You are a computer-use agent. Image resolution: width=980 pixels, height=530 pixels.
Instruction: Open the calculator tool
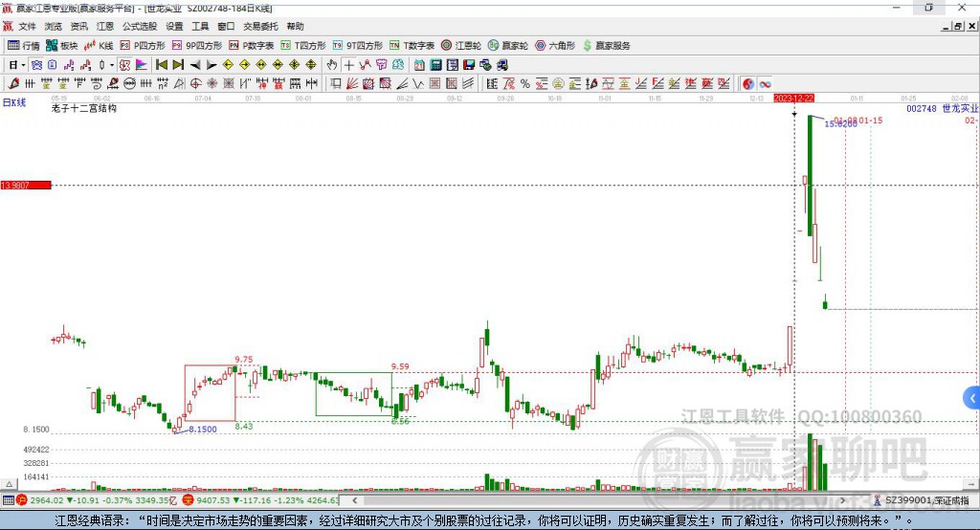(x=436, y=65)
